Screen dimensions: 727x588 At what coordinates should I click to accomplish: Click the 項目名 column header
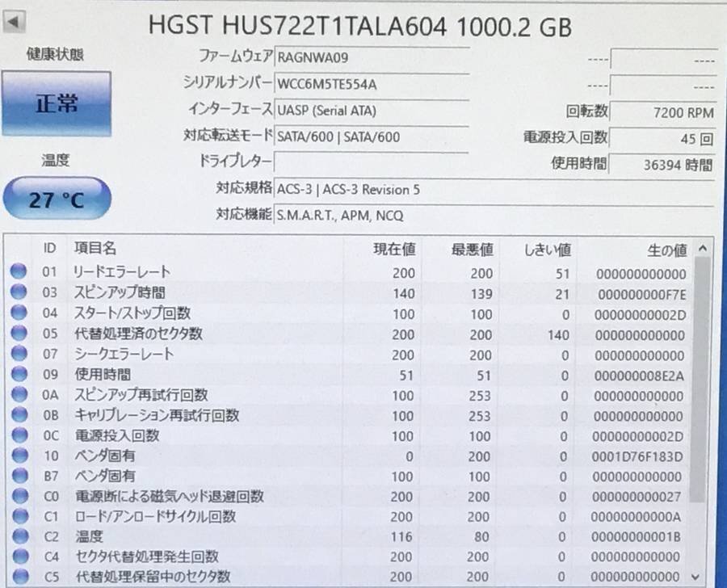tap(95, 248)
